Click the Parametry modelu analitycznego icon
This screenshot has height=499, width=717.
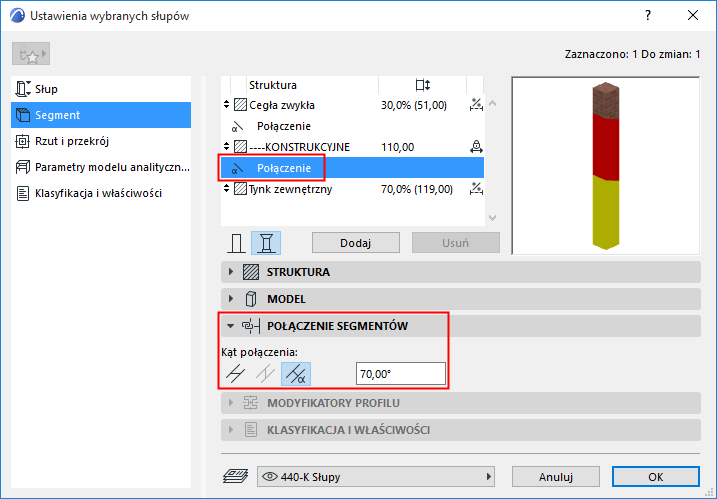[22, 167]
